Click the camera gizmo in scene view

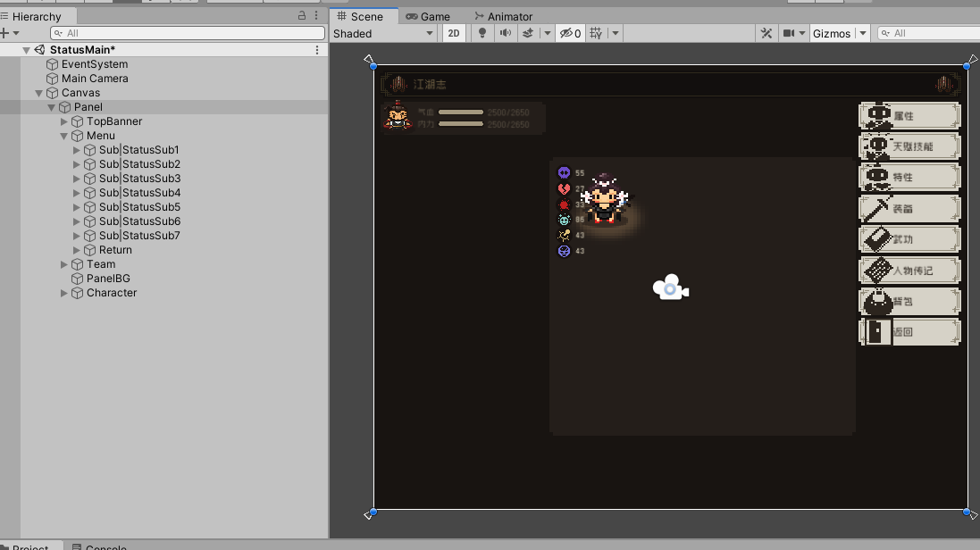(x=671, y=287)
